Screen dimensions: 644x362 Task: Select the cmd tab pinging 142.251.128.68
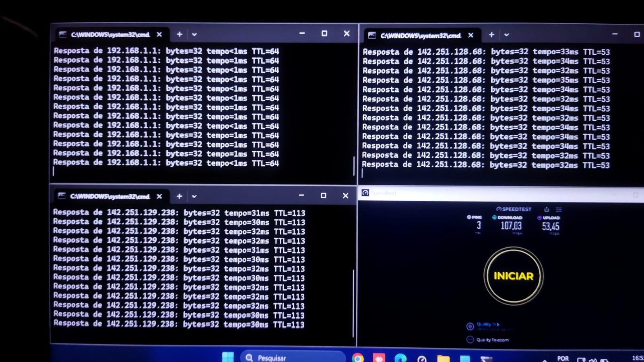click(419, 35)
